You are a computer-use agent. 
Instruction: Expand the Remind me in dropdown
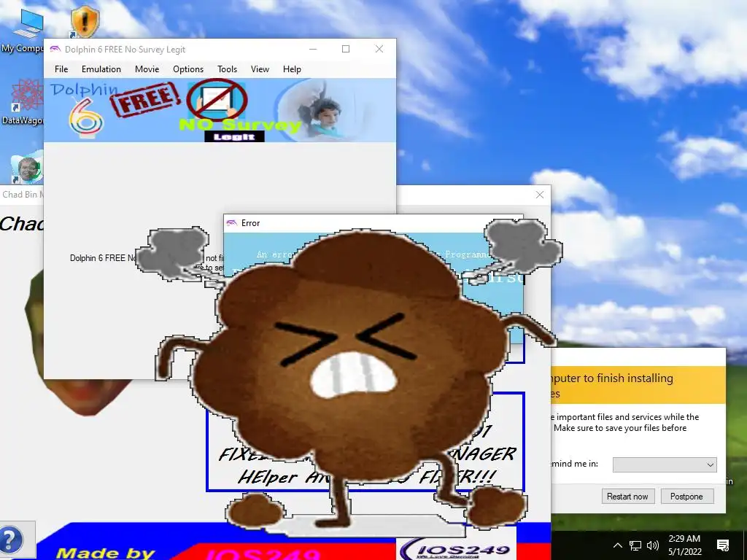[664, 464]
